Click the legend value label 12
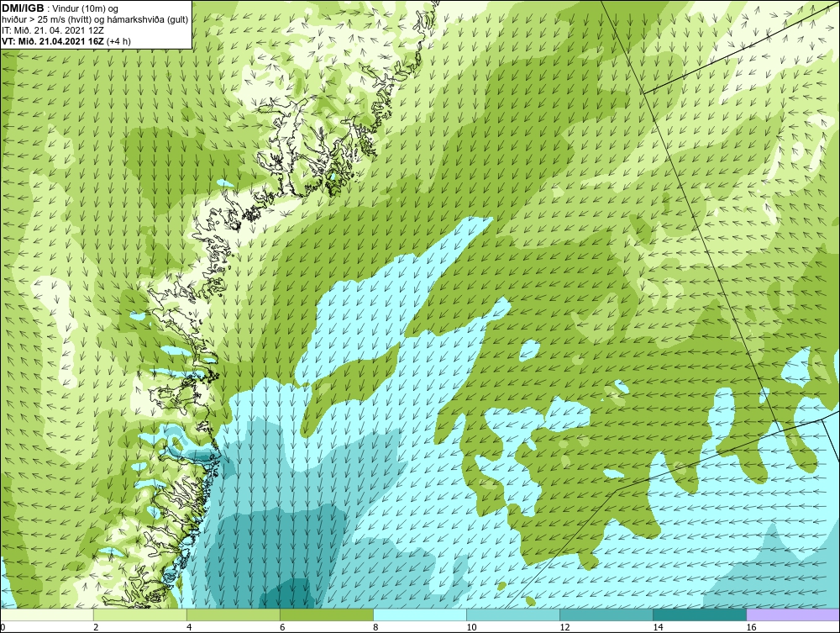Viewport: 840px width, 633px height. pyautogui.click(x=564, y=628)
